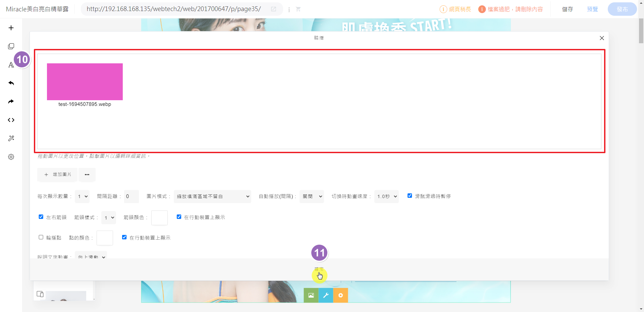Click 儲存 in the top bar
Viewport: 644px width, 312px height.
(568, 9)
